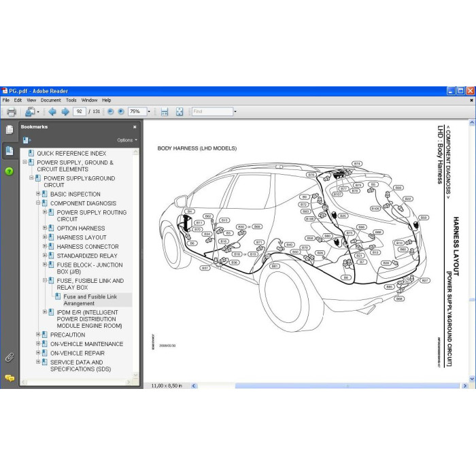Open the collaborate/share toolbar icon

[30, 112]
